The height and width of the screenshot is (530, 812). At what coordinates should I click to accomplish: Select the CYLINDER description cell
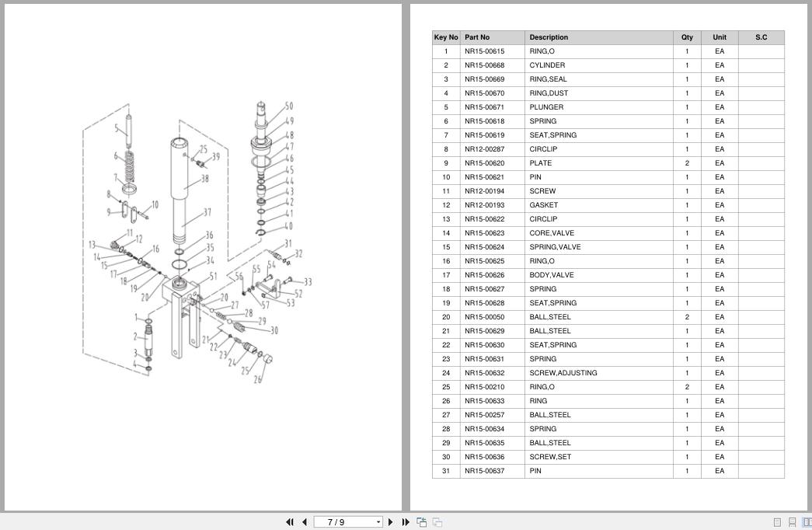pyautogui.click(x=598, y=65)
